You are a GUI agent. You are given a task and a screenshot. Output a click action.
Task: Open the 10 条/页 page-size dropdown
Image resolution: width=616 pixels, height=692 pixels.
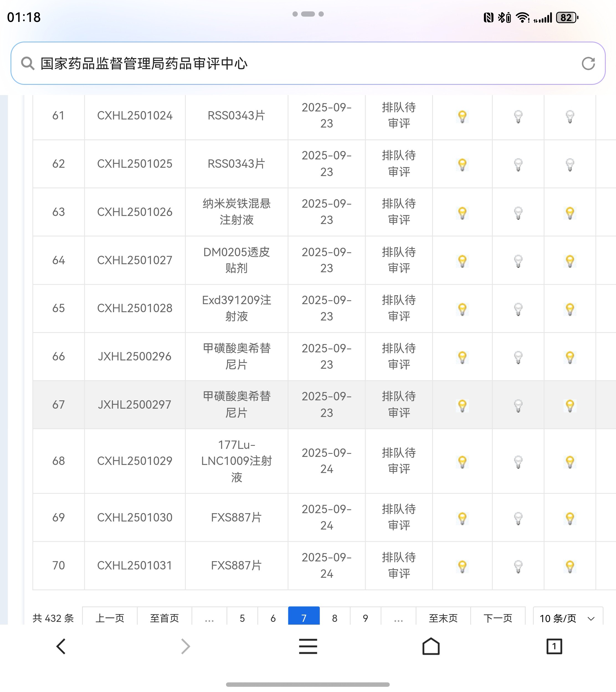pyautogui.click(x=567, y=618)
